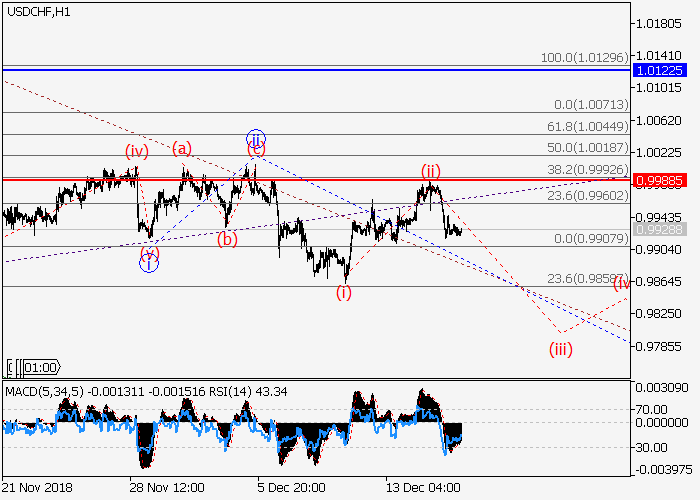Select the red (iv) wave label at left
Viewport: 700px width, 500px height.
tap(137, 151)
